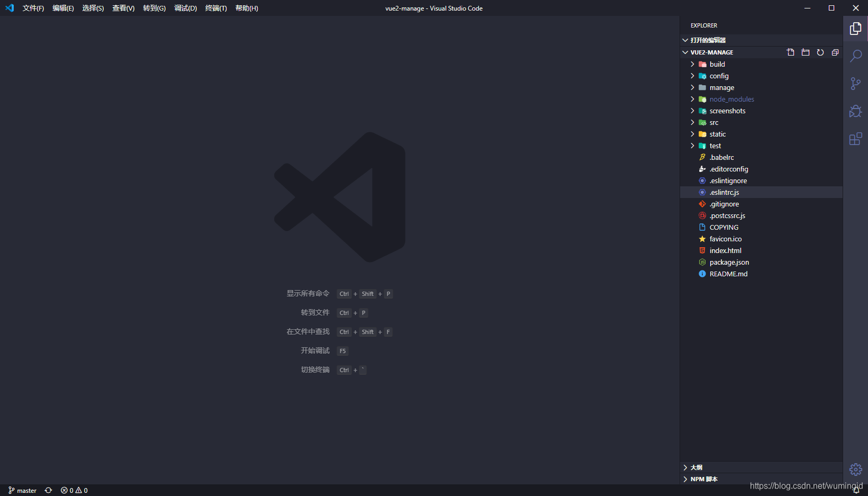
Task: Click the .gitignore git file icon
Action: 702,204
